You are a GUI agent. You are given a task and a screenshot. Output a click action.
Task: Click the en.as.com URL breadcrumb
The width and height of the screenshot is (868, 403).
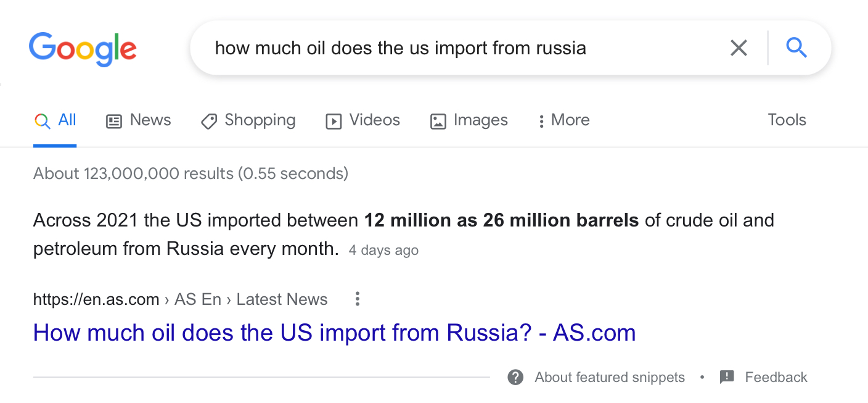(x=96, y=300)
